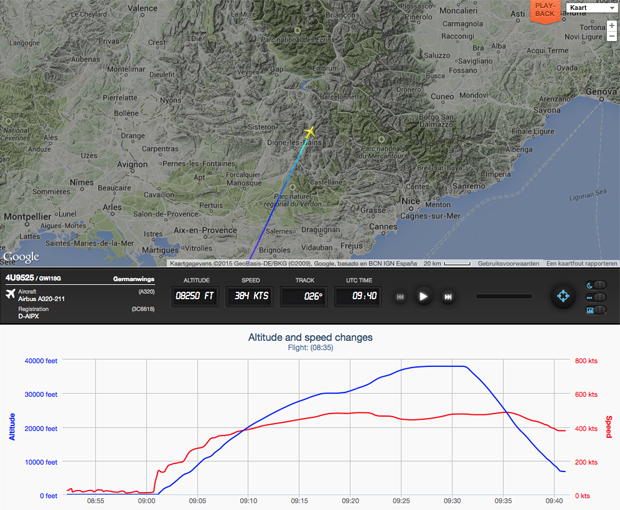Image resolution: width=620 pixels, height=510 pixels.
Task: Click the Flight: (08:35) subtitle
Action: [x=310, y=348]
